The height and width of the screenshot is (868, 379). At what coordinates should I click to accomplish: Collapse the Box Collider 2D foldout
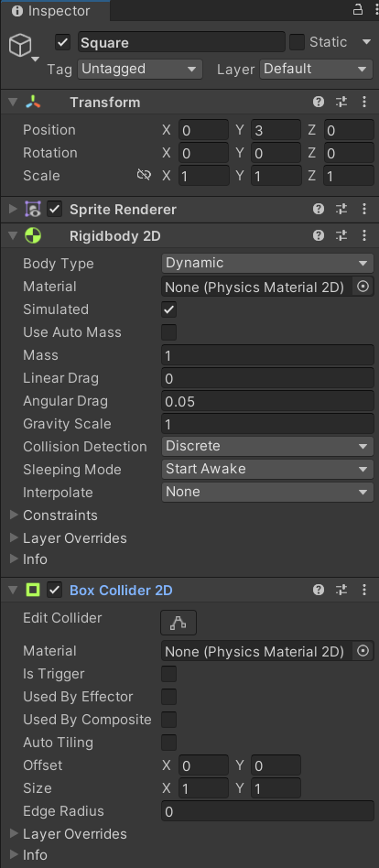click(x=14, y=590)
